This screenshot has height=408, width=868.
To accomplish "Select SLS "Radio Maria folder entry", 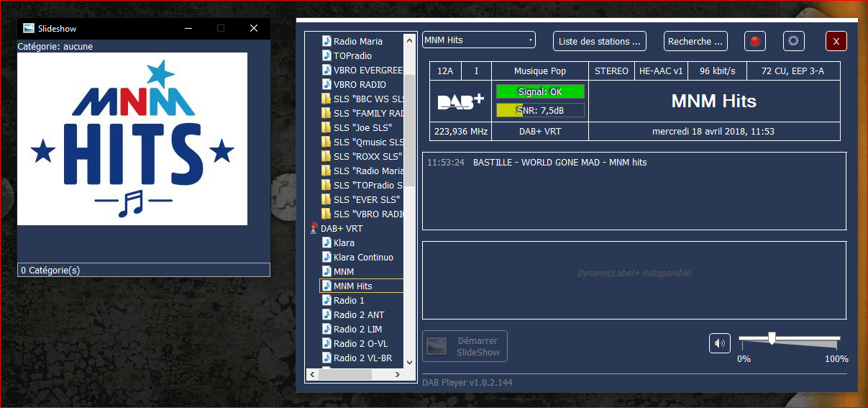I will click(x=362, y=171).
